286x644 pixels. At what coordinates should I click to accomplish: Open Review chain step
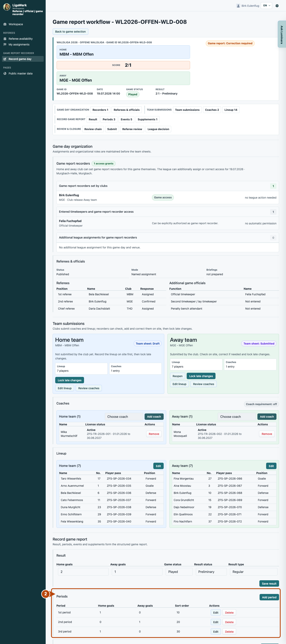click(93, 129)
